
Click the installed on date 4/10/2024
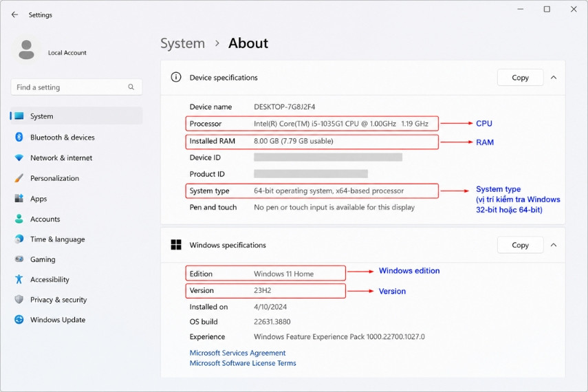270,307
